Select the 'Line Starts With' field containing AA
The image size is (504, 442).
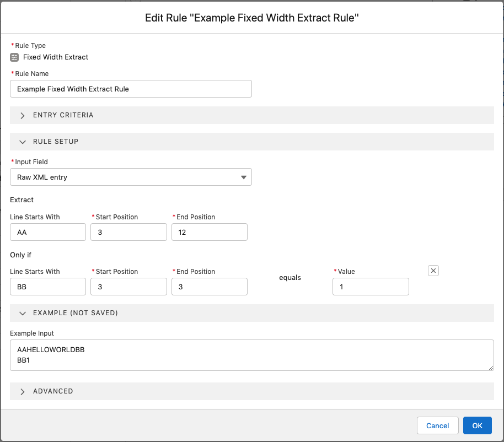pyautogui.click(x=47, y=232)
